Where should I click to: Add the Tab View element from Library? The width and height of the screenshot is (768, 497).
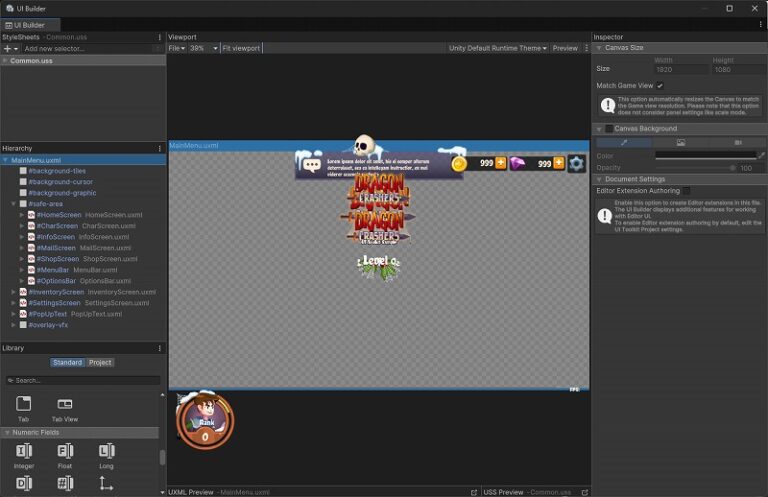click(65, 408)
